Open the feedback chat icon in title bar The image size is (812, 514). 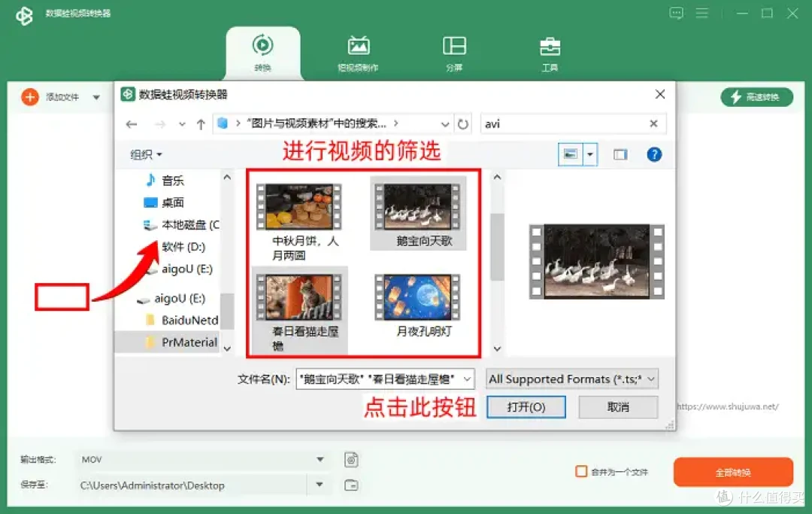[676, 13]
